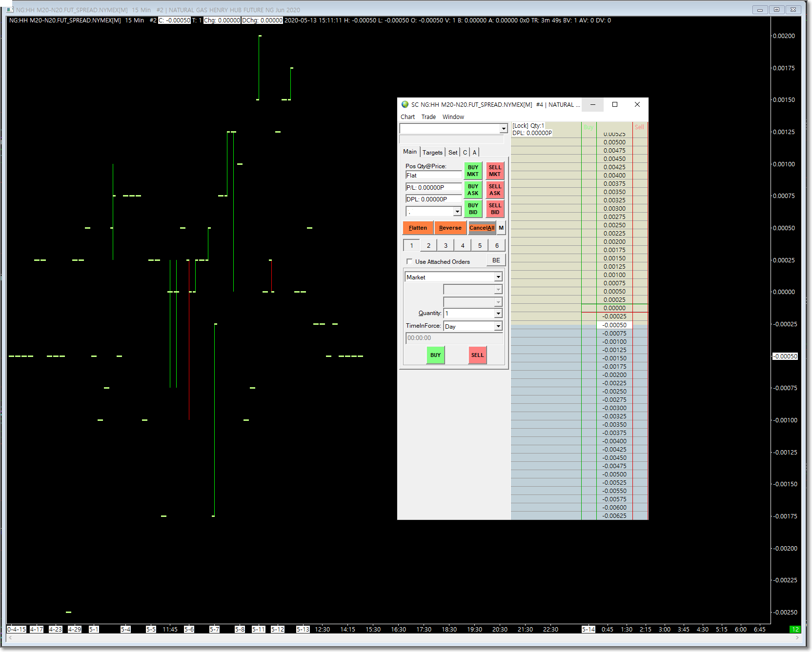The image size is (812, 652).
Task: Select the A tab
Action: pos(474,153)
